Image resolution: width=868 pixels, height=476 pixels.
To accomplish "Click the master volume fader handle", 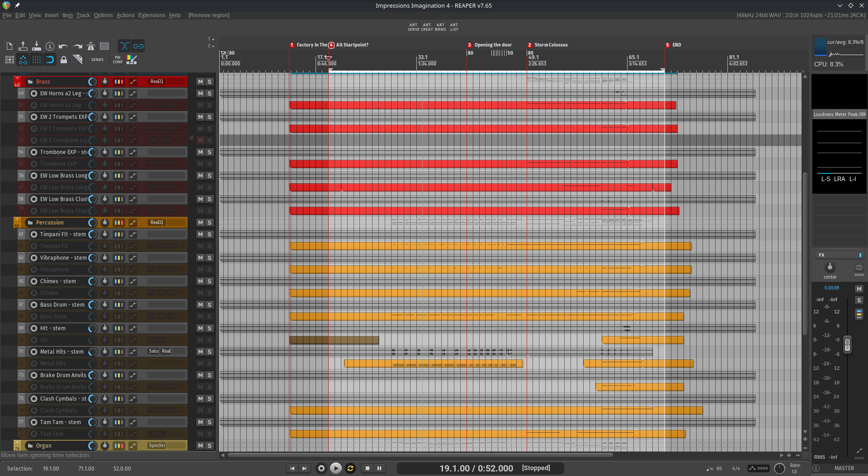I will pyautogui.click(x=847, y=345).
